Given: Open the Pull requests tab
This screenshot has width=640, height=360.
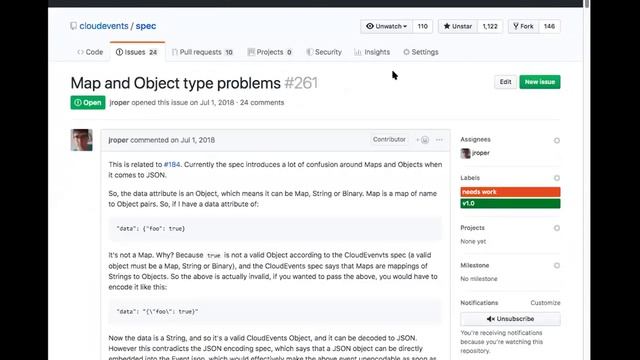Looking at the screenshot, I should 202,52.
